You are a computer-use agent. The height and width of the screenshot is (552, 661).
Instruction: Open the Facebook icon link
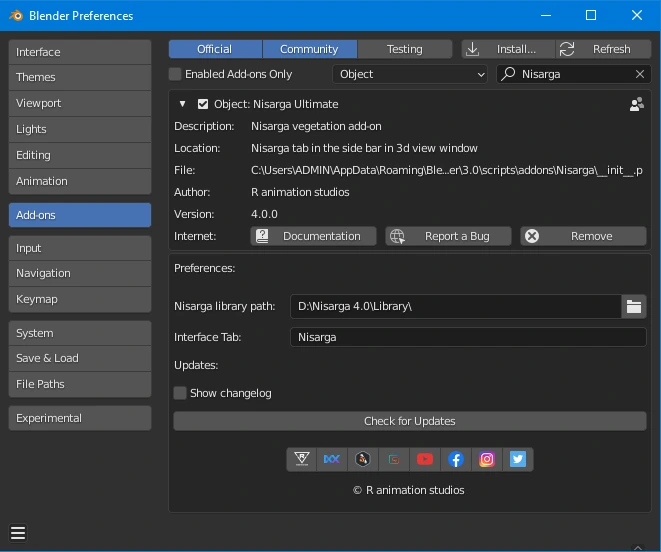456,459
